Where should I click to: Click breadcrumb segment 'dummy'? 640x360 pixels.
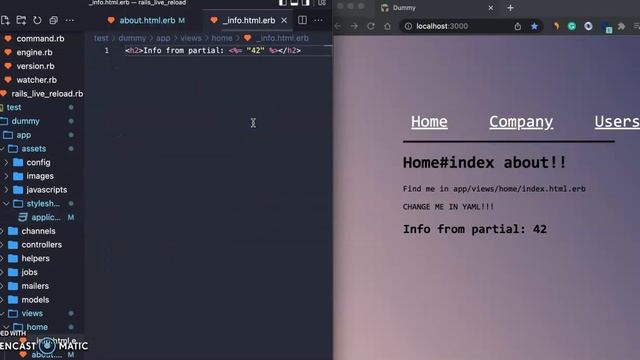point(132,38)
